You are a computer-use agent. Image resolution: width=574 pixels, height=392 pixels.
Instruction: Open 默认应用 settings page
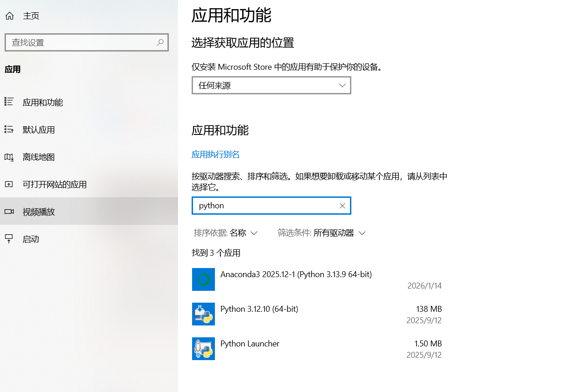pos(89,129)
